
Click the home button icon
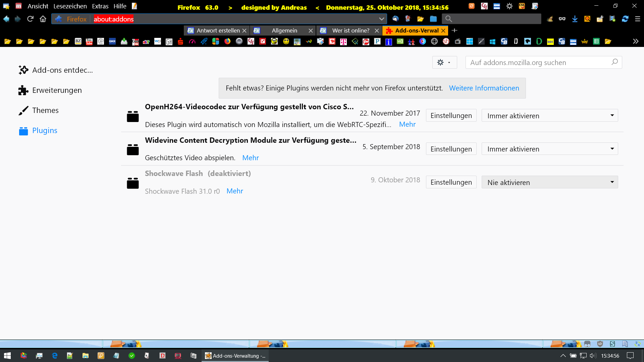pos(43,19)
